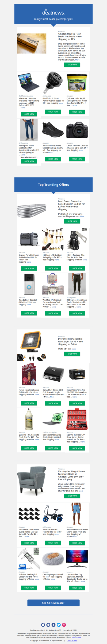Viewport: 107px width, 644px height.
Task: Open the Twitter icon in footer
Action: pos(59,625)
